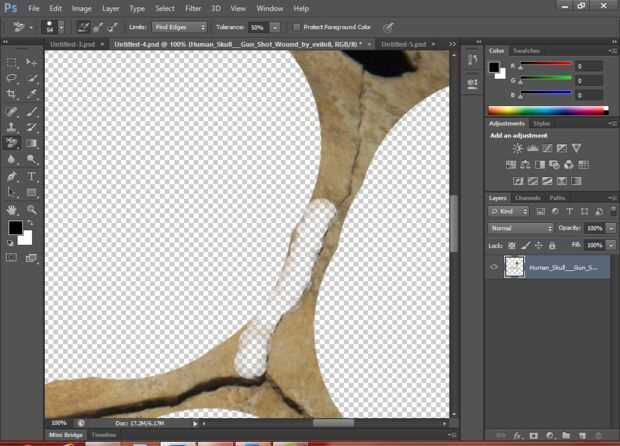Toggle lock position icon
The height and width of the screenshot is (446, 620).
click(x=539, y=246)
